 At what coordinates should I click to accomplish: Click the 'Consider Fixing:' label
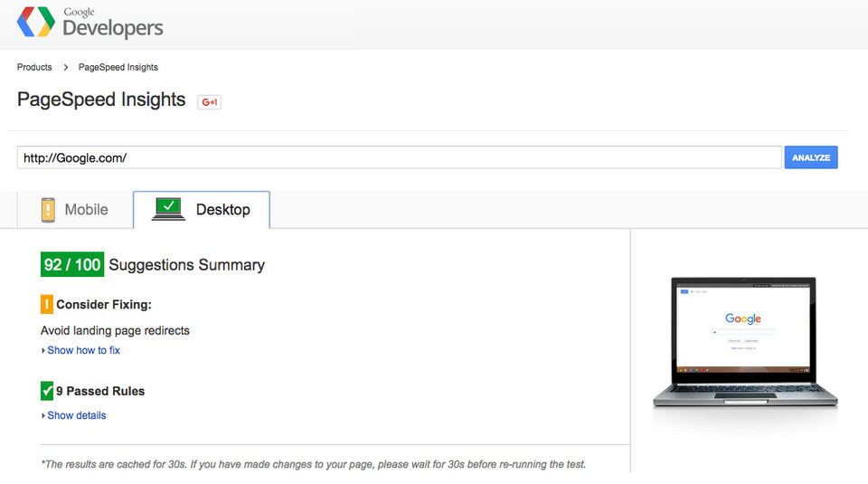click(x=103, y=305)
